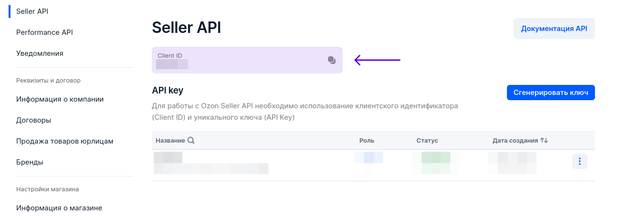Sort by Дата создания using the arrows icon

point(545,140)
